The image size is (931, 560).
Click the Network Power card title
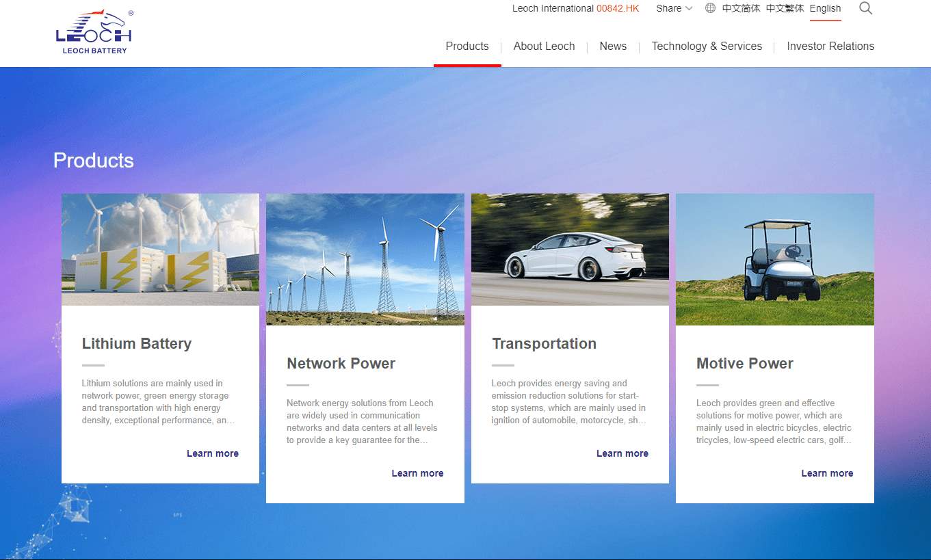tap(341, 364)
